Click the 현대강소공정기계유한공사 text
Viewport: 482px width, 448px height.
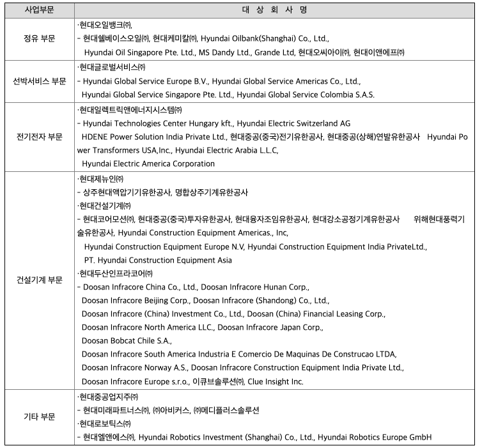click(x=356, y=219)
